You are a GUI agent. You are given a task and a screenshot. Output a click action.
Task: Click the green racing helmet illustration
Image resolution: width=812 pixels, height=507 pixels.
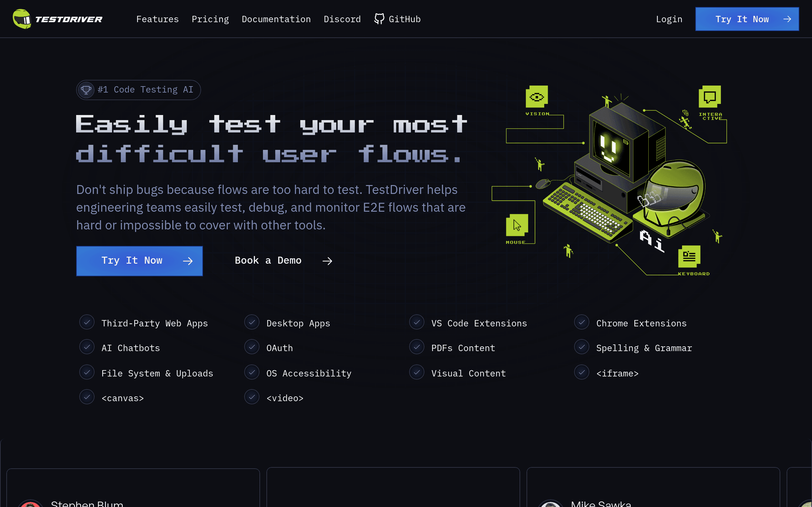coord(671,198)
